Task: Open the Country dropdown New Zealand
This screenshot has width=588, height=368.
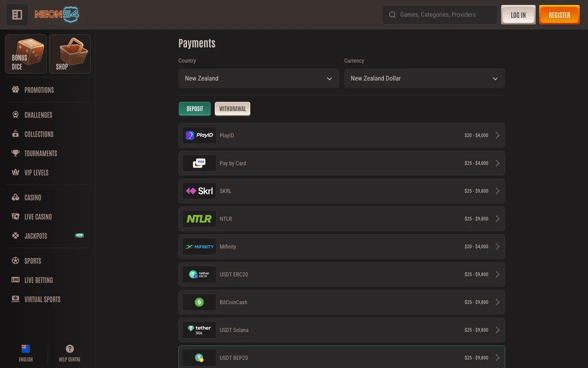Action: pyautogui.click(x=259, y=79)
